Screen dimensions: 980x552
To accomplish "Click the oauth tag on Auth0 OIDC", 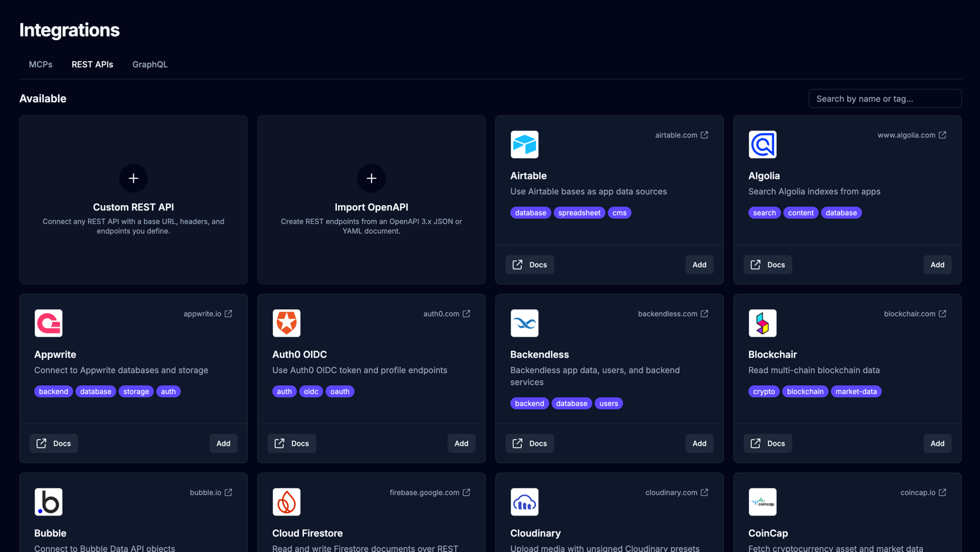I will point(340,392).
